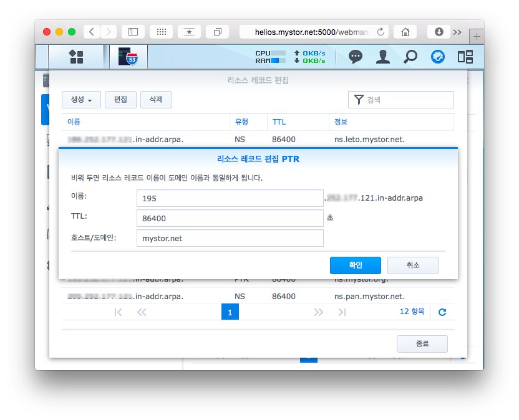This screenshot has height=420, width=519.
Task: Open the user account options icon
Action: click(382, 57)
